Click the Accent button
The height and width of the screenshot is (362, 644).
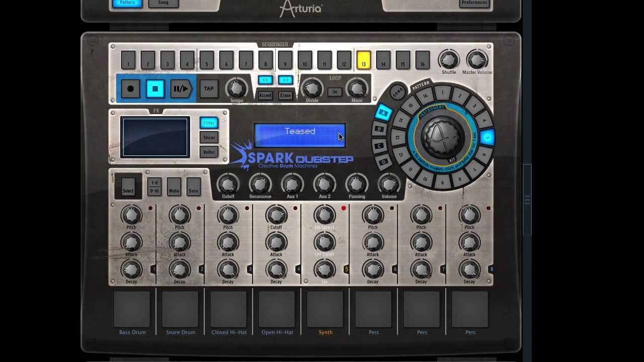point(265,95)
